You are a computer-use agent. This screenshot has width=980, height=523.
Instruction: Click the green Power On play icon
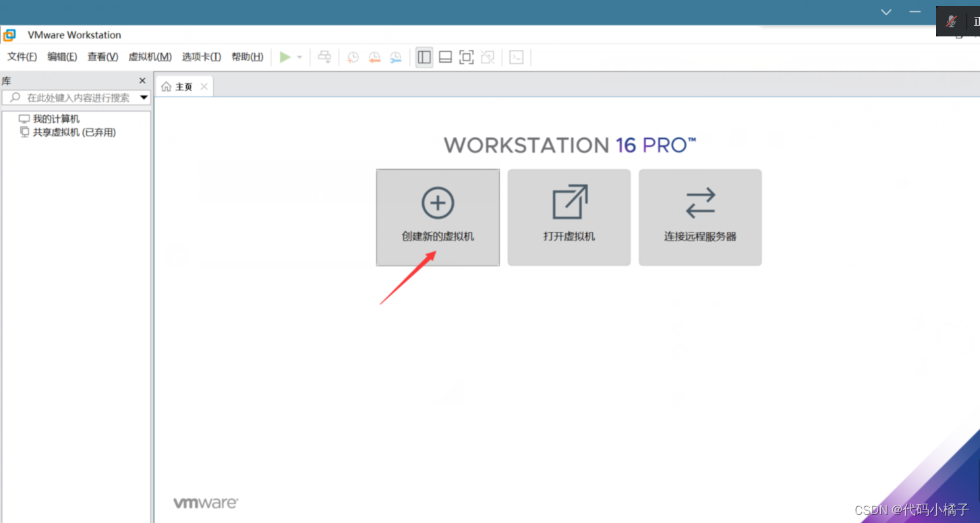coord(285,57)
